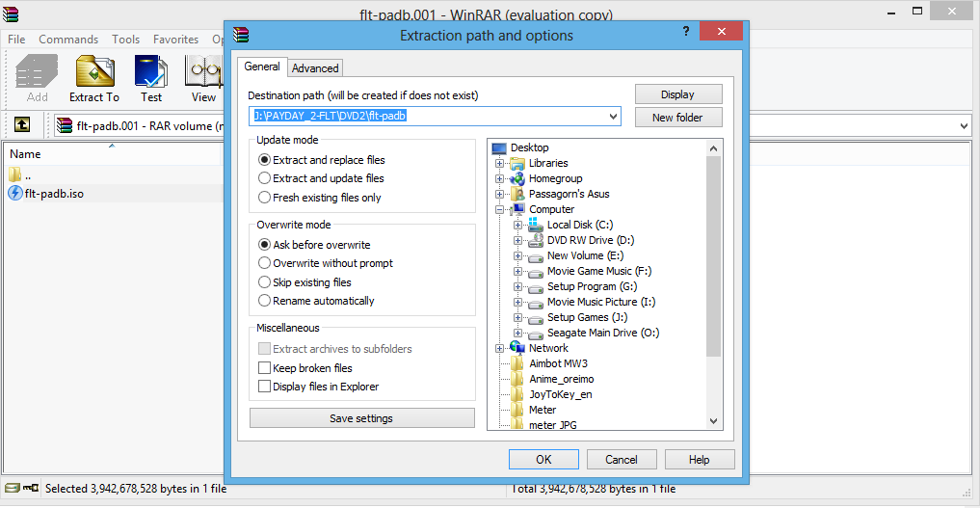Expand the Passagorn's Asus tree node

tap(499, 194)
